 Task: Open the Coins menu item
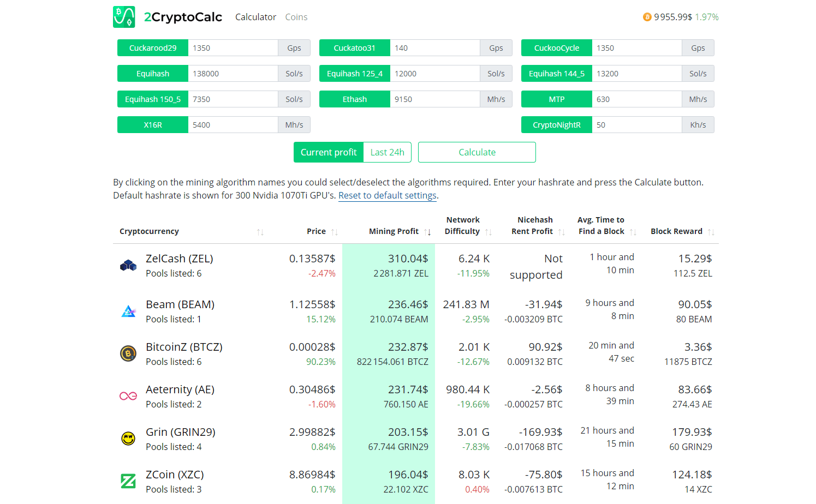[296, 17]
